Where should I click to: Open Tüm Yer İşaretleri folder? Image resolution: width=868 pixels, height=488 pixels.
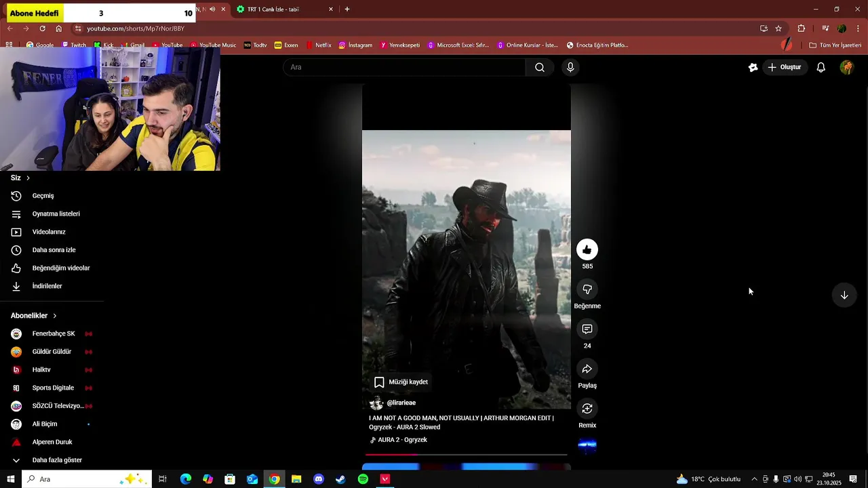click(835, 45)
